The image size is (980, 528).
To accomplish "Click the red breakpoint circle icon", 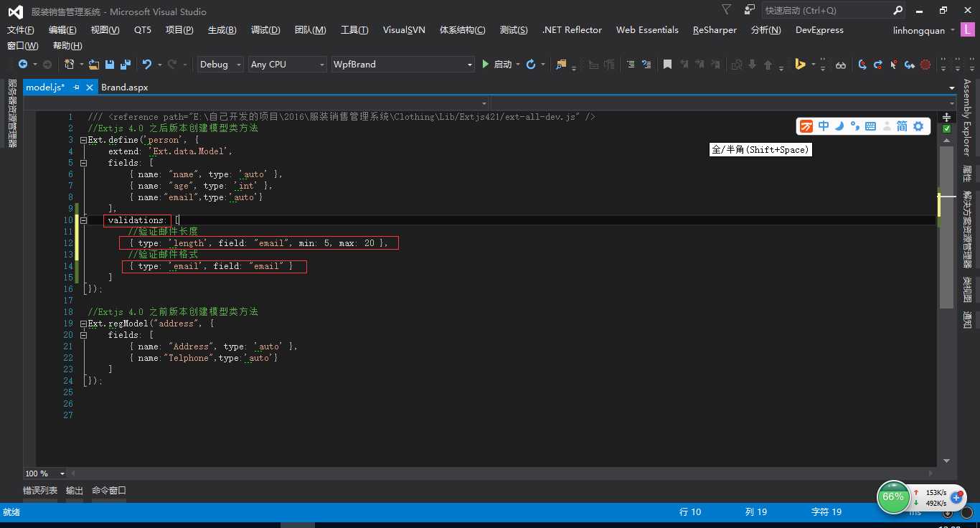I will click(925, 65).
